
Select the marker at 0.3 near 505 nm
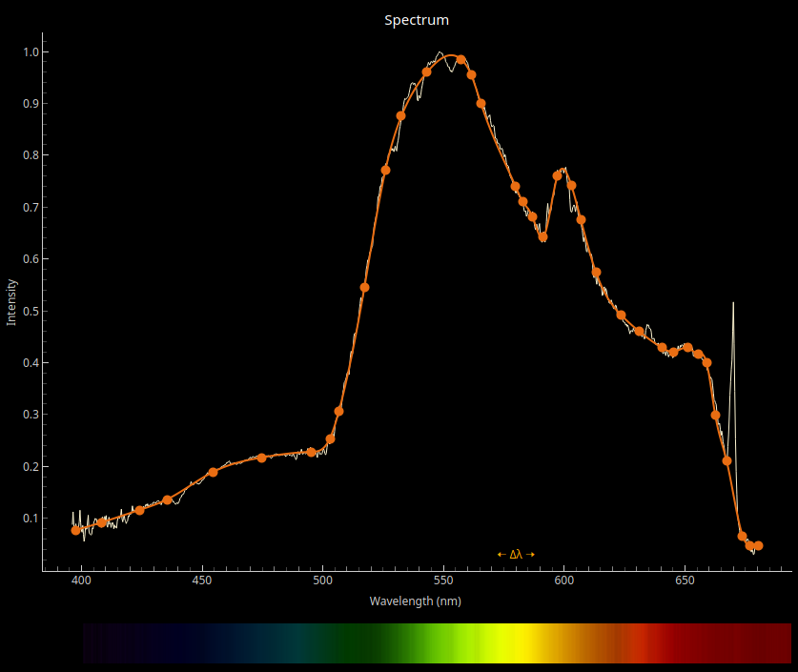(x=338, y=411)
